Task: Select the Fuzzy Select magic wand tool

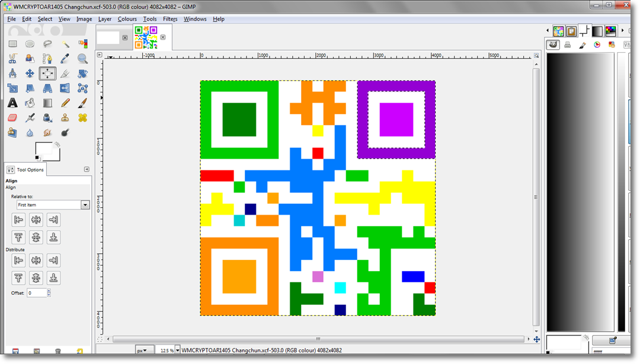Action: coord(65,44)
